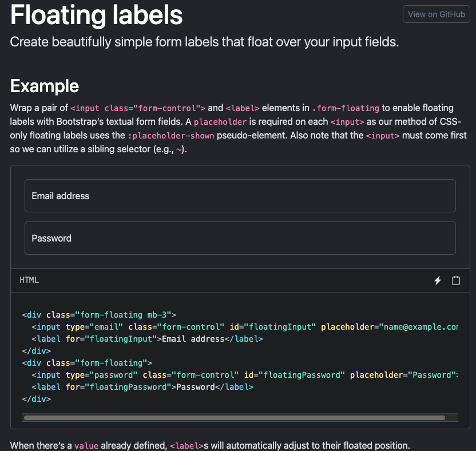Click the <div class="form-floating mb-3"> code line
Screen dimensions: 476x451
(x=99, y=315)
